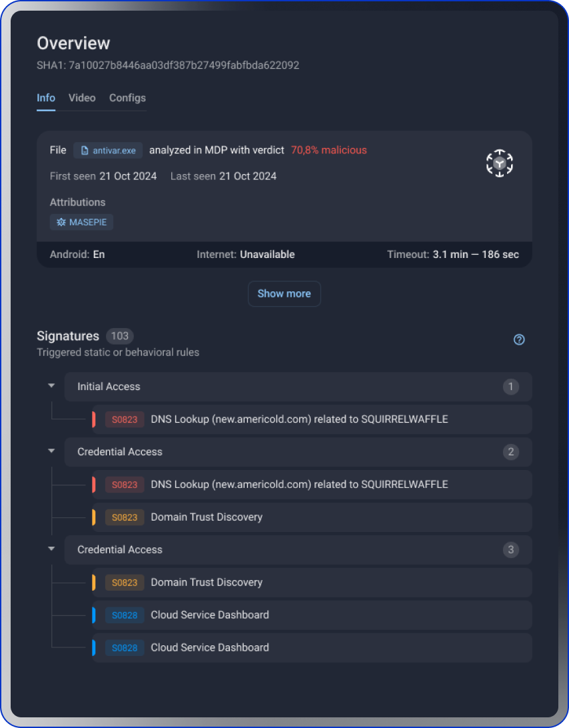Click the 3D sandbox environment icon
The height and width of the screenshot is (728, 569).
point(499,163)
